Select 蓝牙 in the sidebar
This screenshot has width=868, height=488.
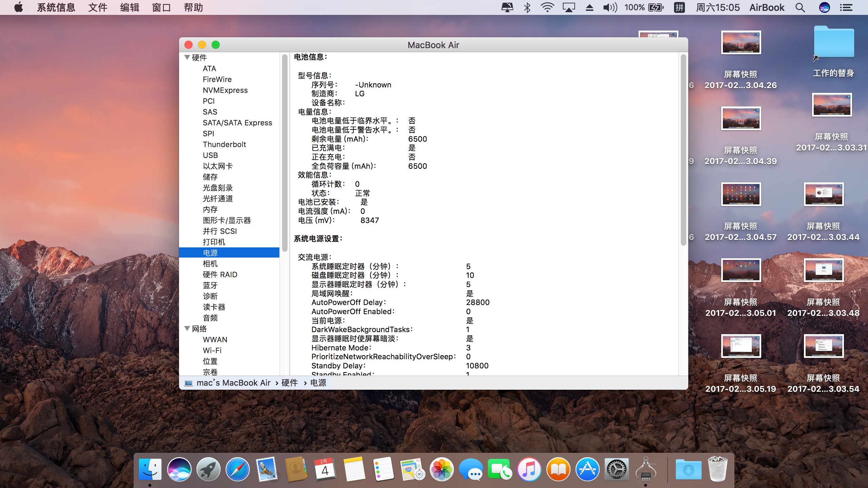point(210,285)
